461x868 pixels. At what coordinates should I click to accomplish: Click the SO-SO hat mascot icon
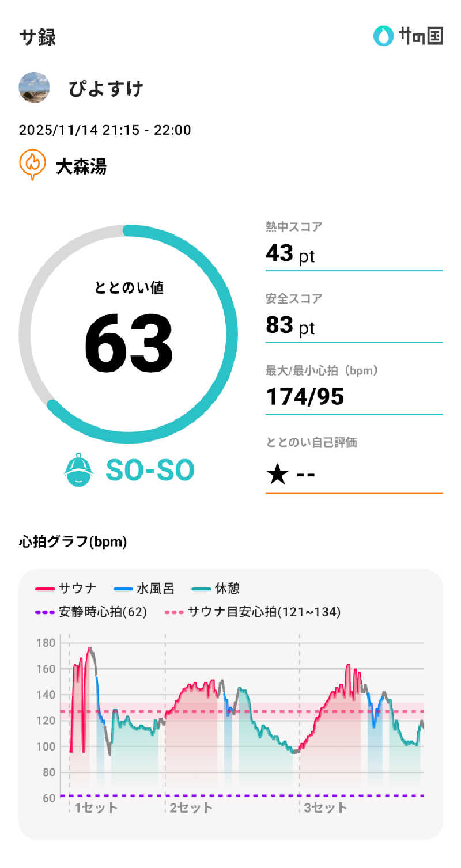[x=78, y=470]
